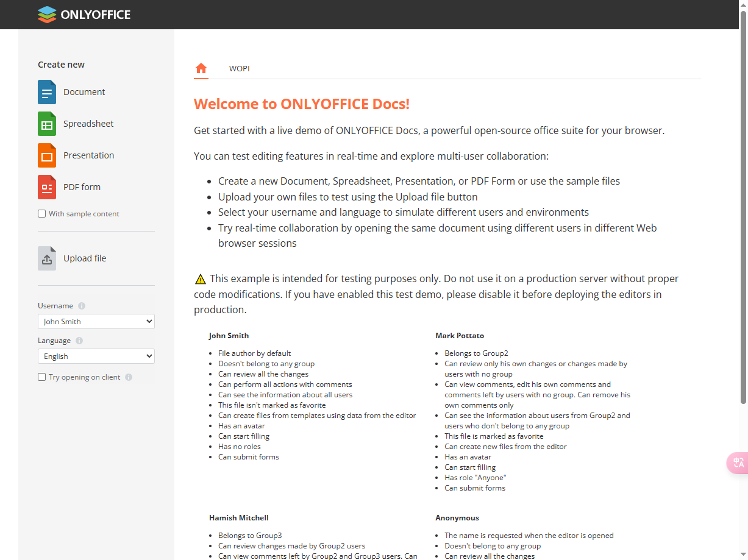Expand the Language selection dropdown
748x560 pixels.
pos(96,356)
